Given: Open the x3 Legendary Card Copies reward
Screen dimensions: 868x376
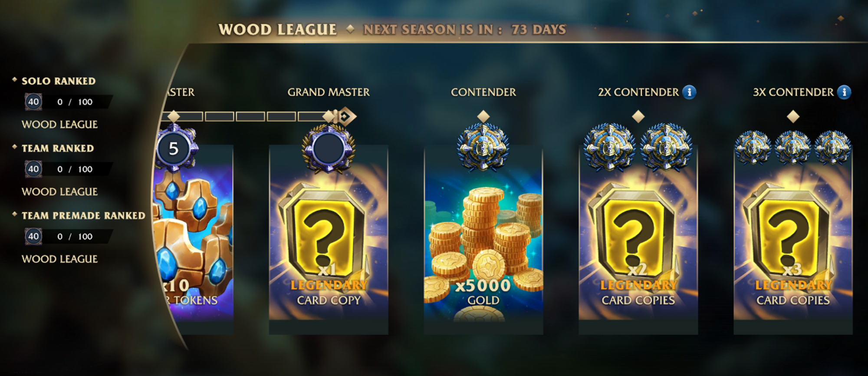Looking at the screenshot, I should coord(793,240).
